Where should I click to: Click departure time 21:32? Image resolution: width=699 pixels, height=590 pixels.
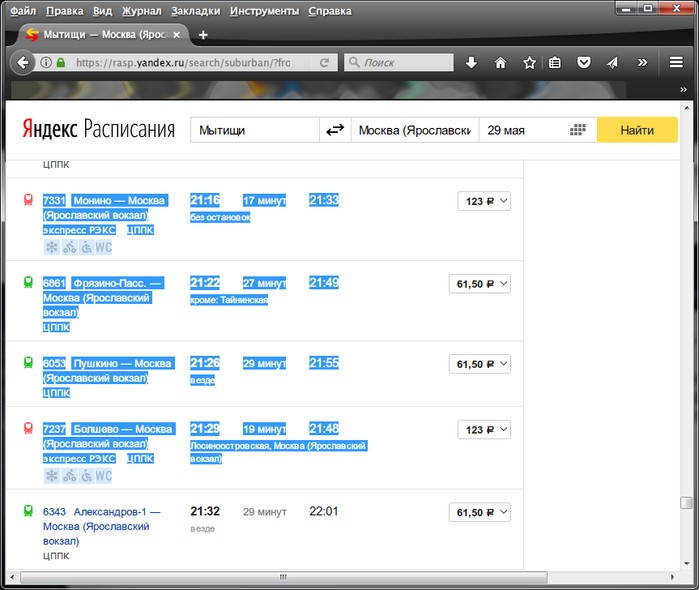[x=205, y=511]
